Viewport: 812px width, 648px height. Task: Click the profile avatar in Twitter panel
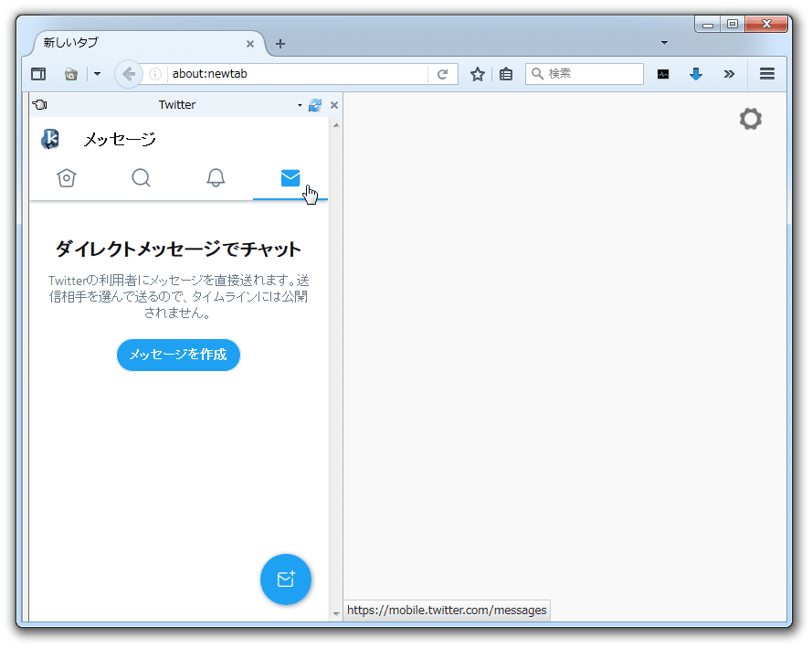point(50,139)
